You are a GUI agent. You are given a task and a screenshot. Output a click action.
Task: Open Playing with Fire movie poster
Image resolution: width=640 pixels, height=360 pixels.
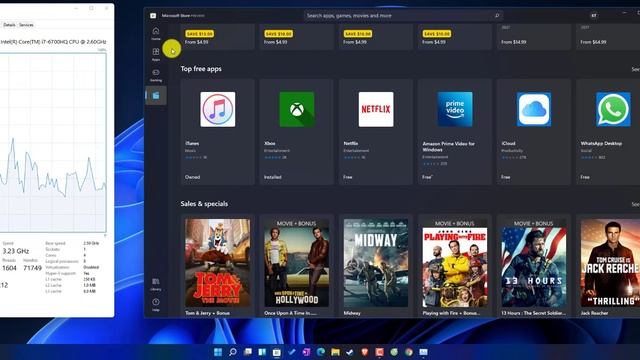(455, 263)
